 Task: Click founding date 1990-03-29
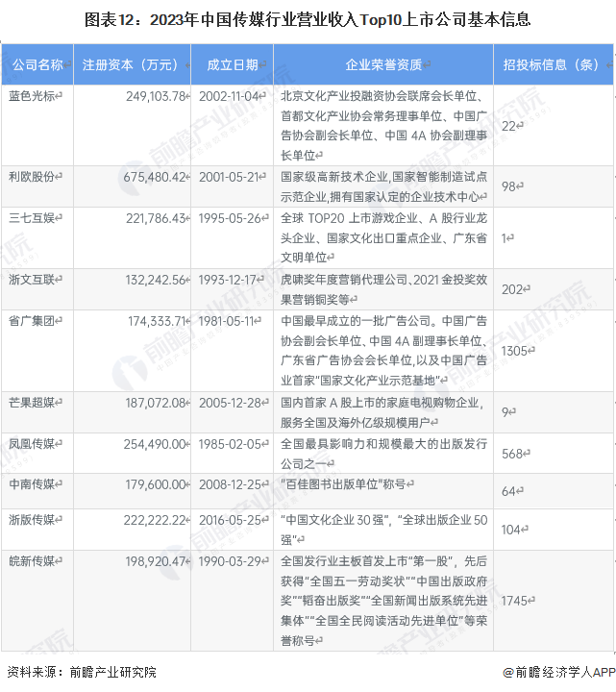(x=230, y=561)
